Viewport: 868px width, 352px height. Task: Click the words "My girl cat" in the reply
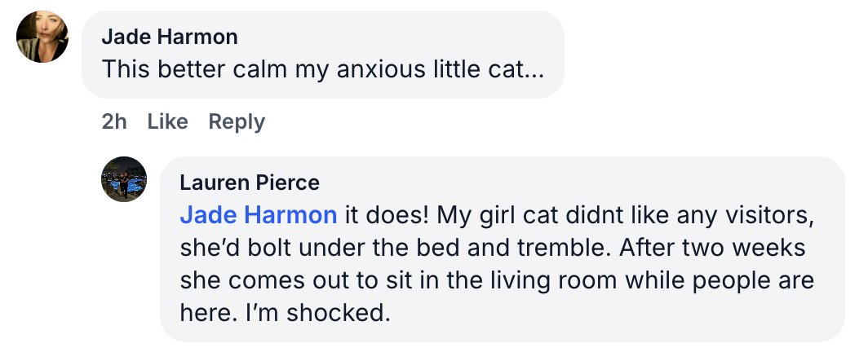[502, 215]
